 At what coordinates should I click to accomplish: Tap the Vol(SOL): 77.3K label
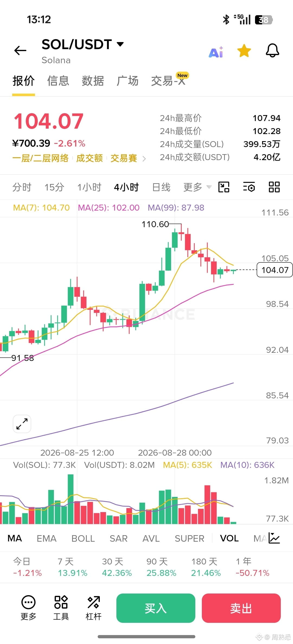44,465
